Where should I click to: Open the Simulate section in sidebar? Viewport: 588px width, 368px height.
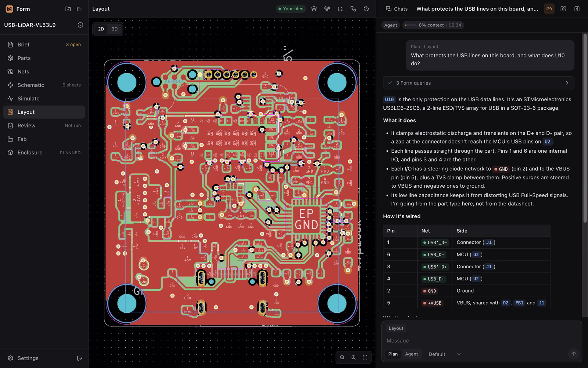pyautogui.click(x=44, y=99)
